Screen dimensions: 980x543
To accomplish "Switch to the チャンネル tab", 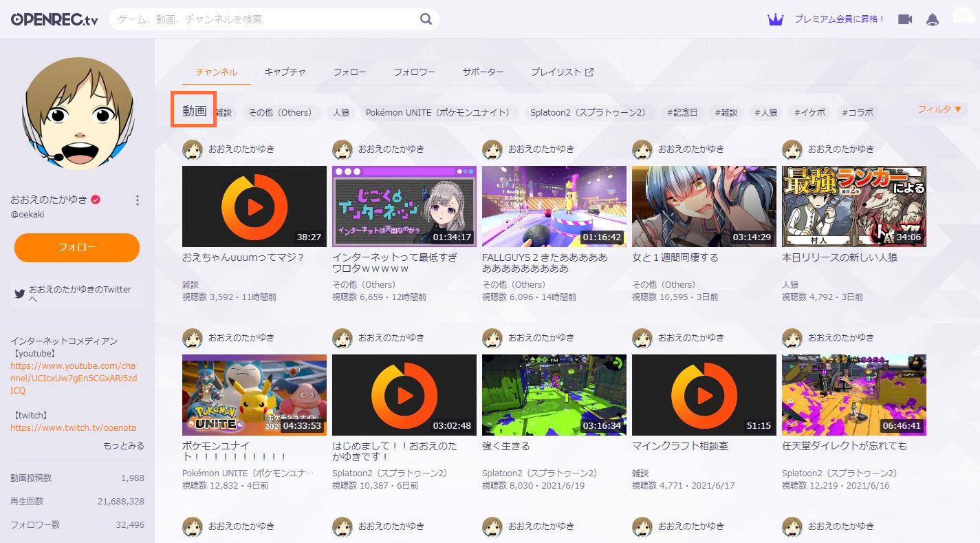I will pyautogui.click(x=216, y=72).
